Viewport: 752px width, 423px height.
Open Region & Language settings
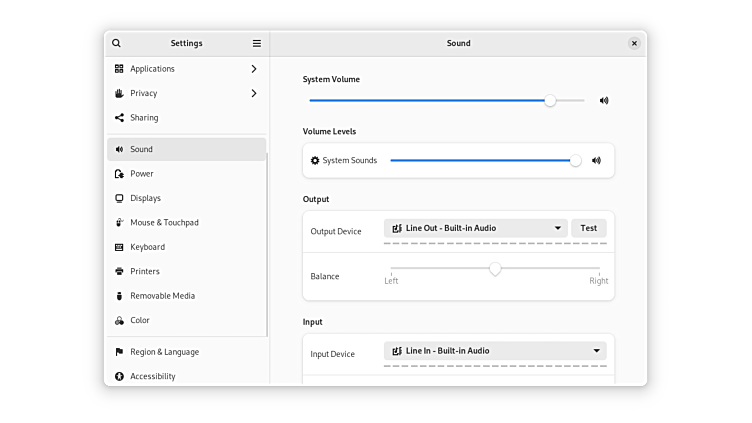coord(164,352)
